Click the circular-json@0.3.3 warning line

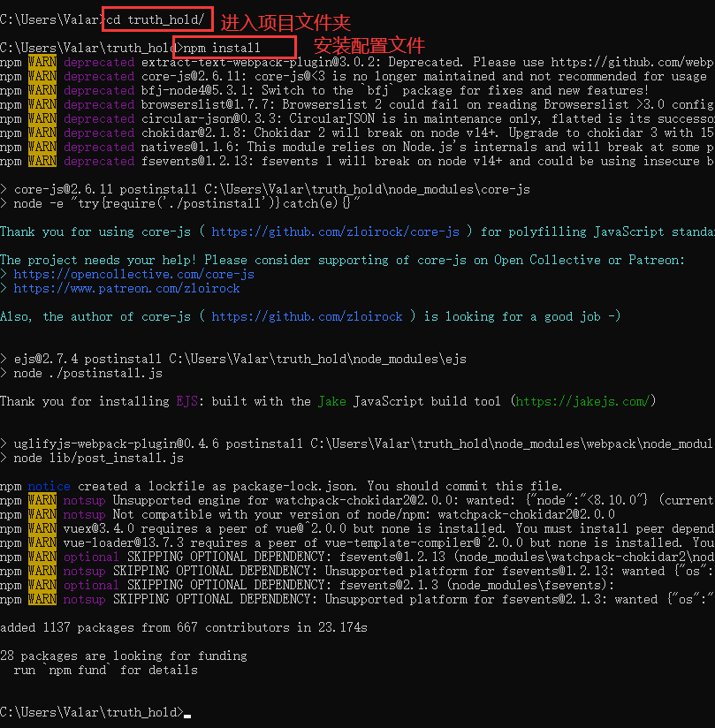(357, 119)
